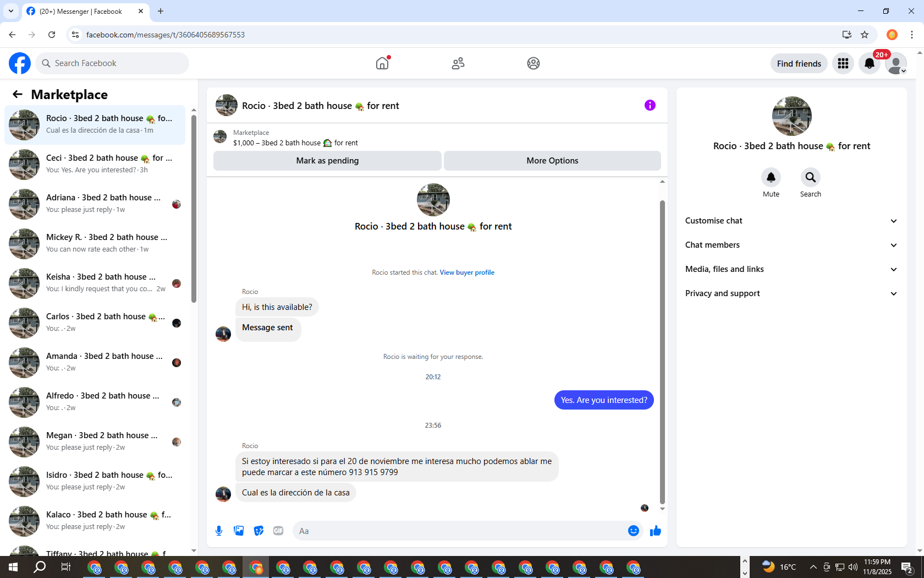The width and height of the screenshot is (924, 578).
Task: View site information icon in address bar
Action: [75, 35]
